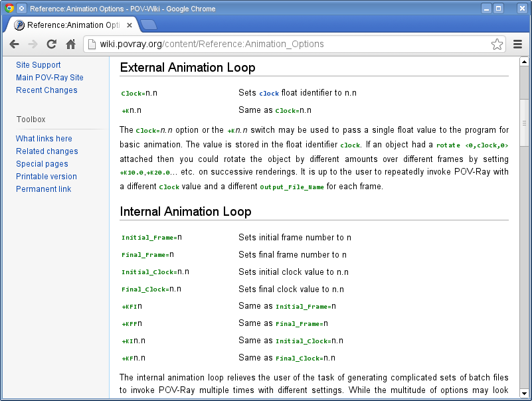Click the page info icon in address bar
The image size is (532, 401).
[92, 44]
